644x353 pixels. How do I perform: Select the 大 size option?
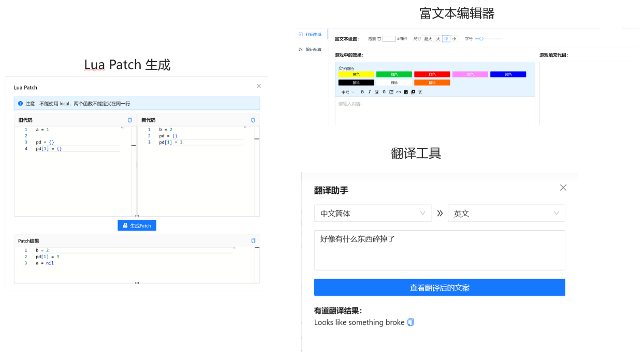(438, 39)
